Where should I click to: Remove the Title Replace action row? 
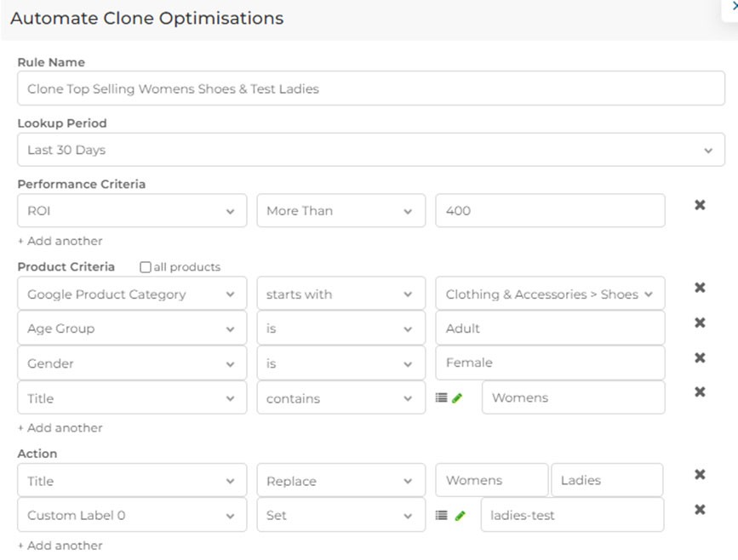[700, 474]
